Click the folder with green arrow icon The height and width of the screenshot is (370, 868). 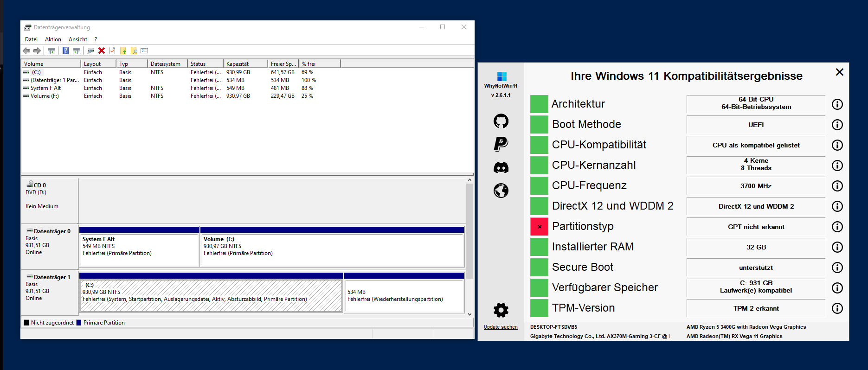pos(123,51)
